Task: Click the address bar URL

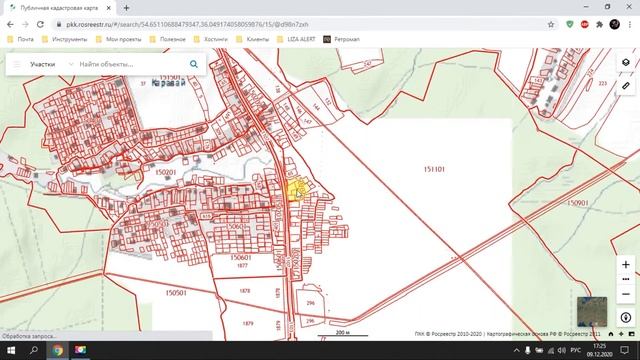Action: point(188,24)
